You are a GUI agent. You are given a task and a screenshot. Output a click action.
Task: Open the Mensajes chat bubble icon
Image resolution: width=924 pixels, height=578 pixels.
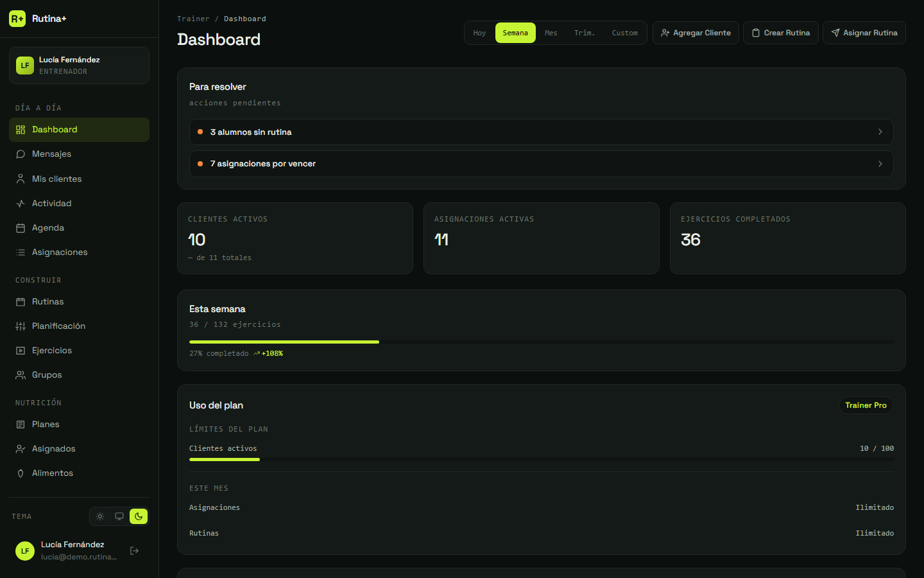[21, 154]
